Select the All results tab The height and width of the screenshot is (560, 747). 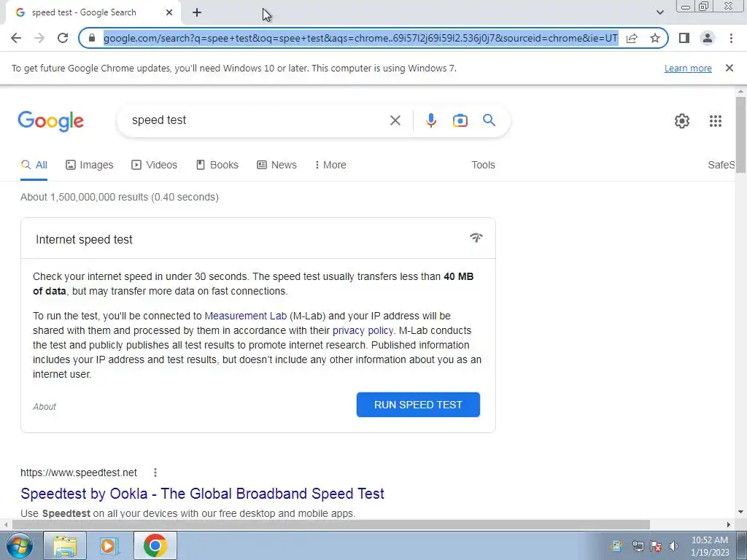point(34,165)
